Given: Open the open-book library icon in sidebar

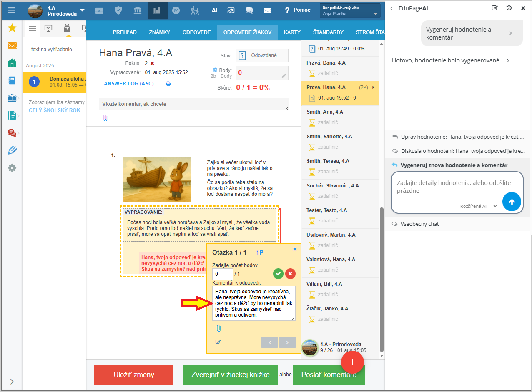Looking at the screenshot, I should pos(12,98).
